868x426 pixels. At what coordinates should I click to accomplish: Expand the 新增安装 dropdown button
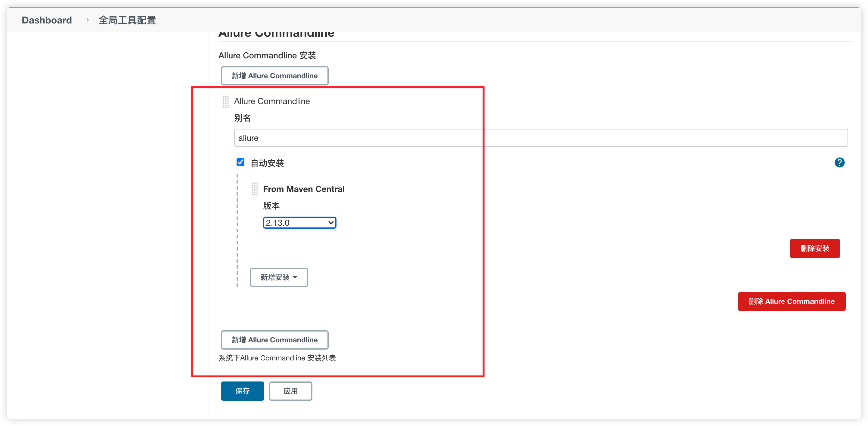point(279,277)
